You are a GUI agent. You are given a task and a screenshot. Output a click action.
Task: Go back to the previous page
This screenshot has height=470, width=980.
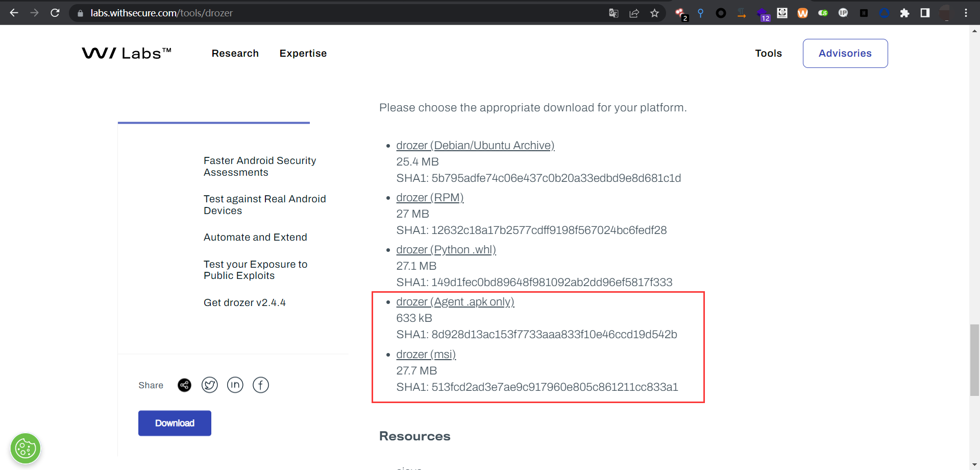[x=14, y=13]
